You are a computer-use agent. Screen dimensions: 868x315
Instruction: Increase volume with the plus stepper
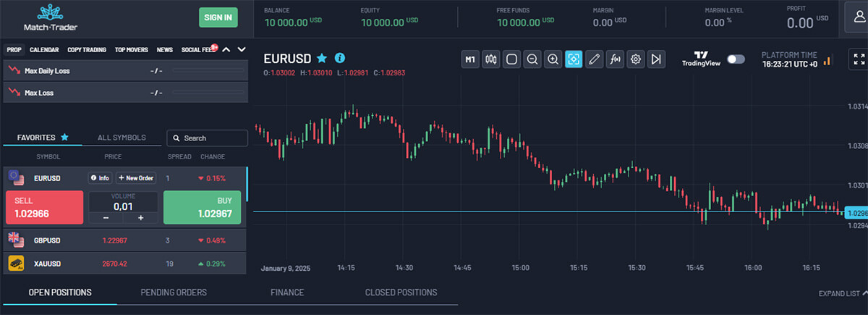click(141, 218)
